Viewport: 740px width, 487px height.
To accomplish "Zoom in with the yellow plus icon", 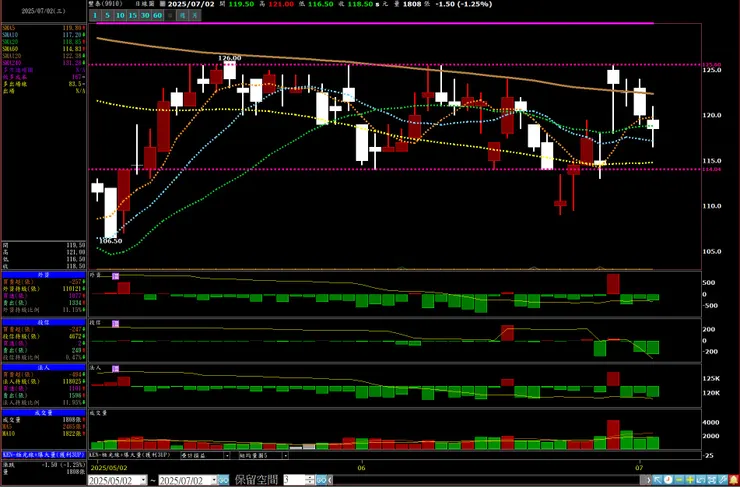I will (x=690, y=479).
